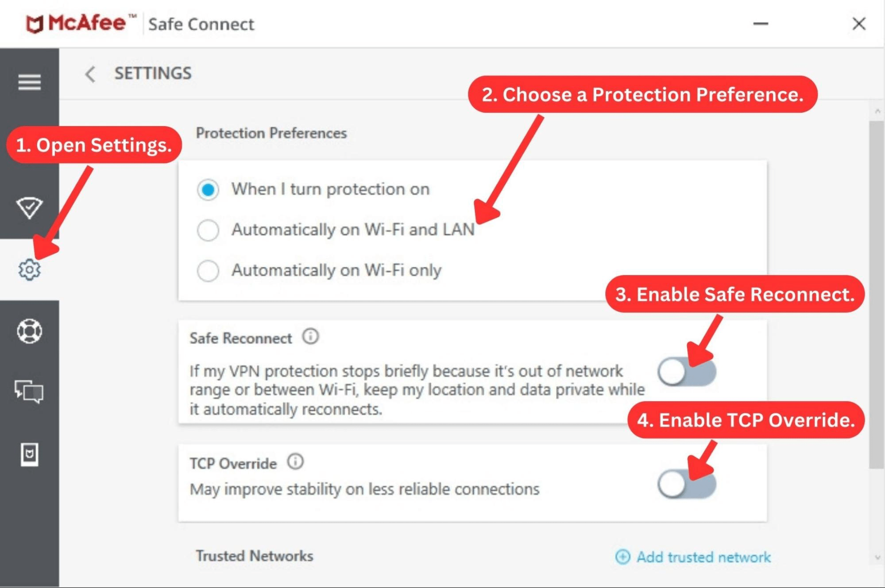This screenshot has width=885, height=588.
Task: Show the Safe Reconnect info tooltip icon
Action: [x=310, y=337]
